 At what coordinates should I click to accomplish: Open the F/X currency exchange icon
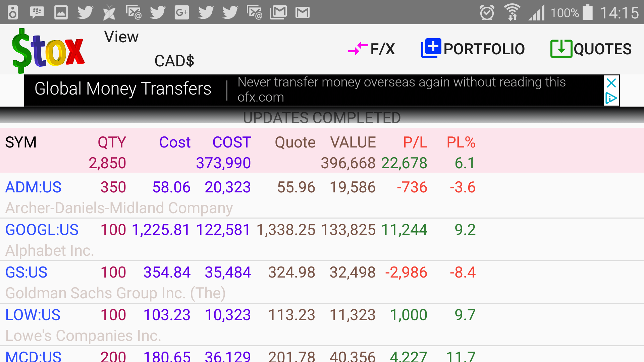pos(358,49)
